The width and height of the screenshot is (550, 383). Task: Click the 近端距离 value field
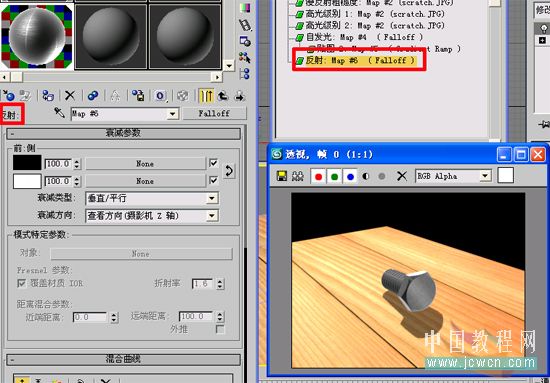tap(90, 317)
